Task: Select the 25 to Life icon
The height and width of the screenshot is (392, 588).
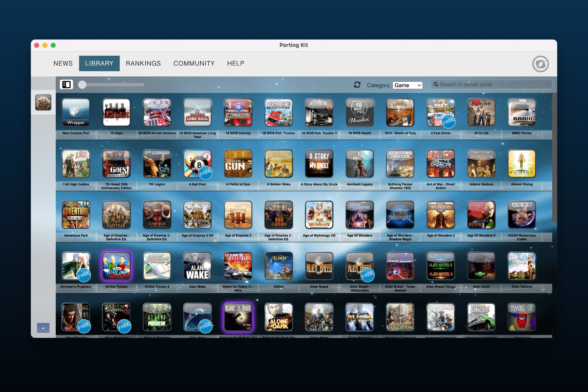Action: pyautogui.click(x=481, y=112)
